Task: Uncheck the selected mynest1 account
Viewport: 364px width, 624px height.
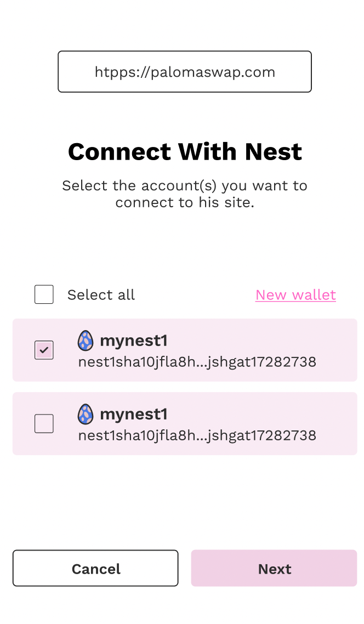Action: click(x=44, y=350)
